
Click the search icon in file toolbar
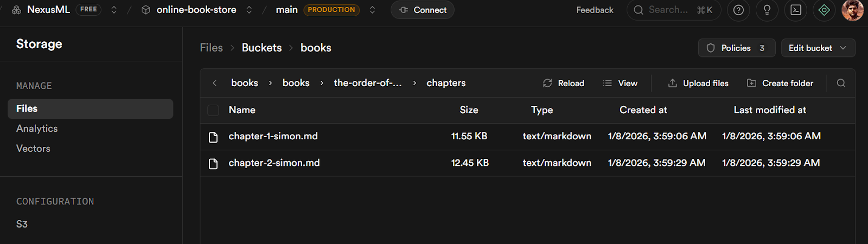(x=841, y=83)
